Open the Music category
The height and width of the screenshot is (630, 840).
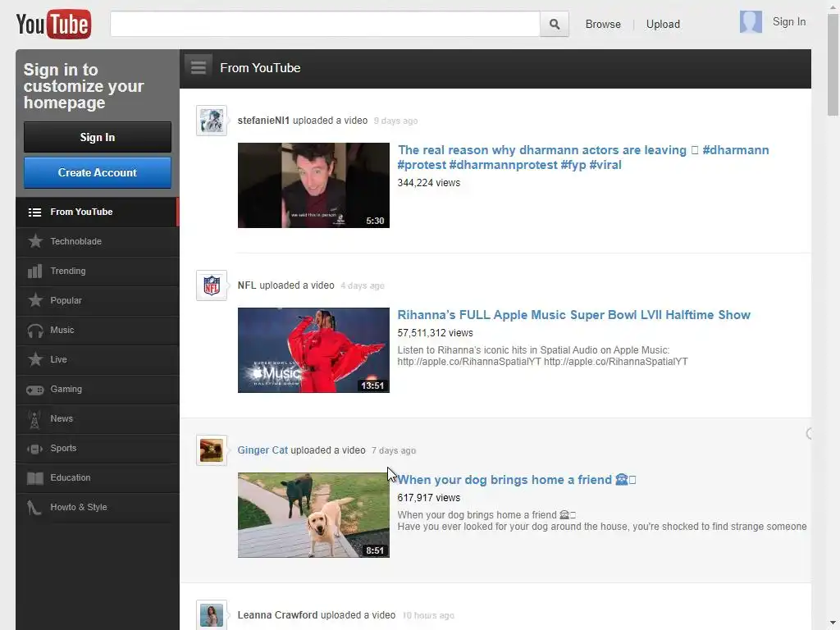pyautogui.click(x=98, y=330)
